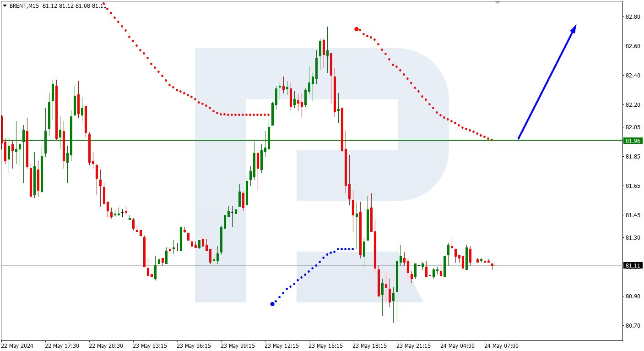Select the blue forecast arrow's arrowhead
Screen dimensions: 644x351
pos(573,28)
